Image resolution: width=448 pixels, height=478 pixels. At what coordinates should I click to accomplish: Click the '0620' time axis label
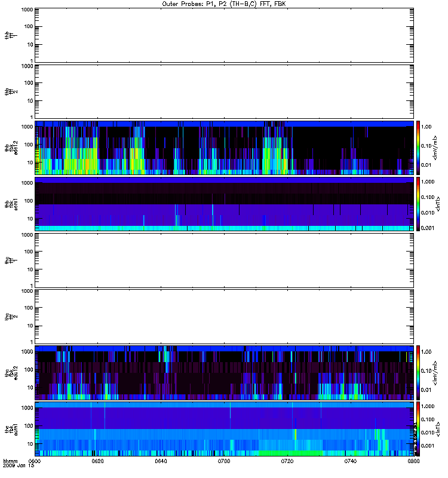click(97, 461)
